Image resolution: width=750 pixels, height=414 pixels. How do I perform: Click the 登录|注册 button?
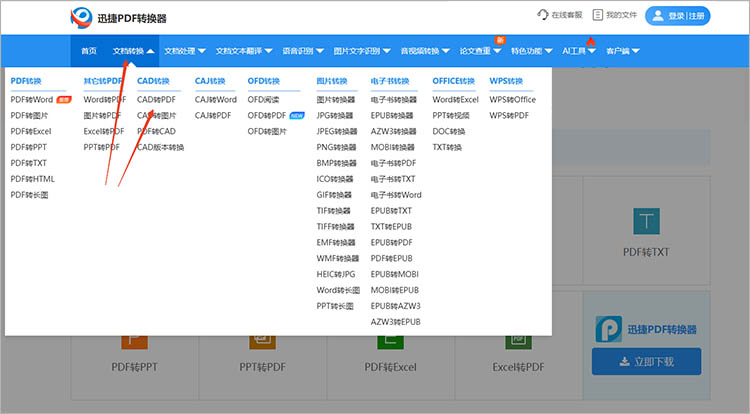point(677,16)
